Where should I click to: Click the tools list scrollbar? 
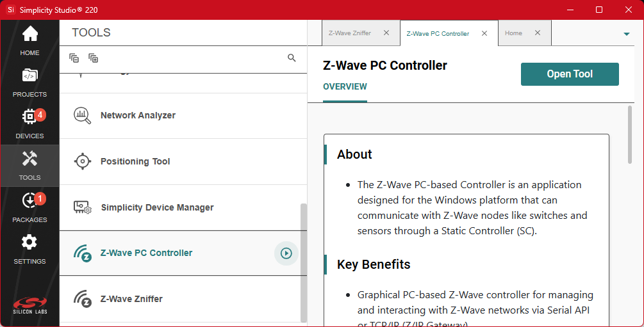click(304, 262)
